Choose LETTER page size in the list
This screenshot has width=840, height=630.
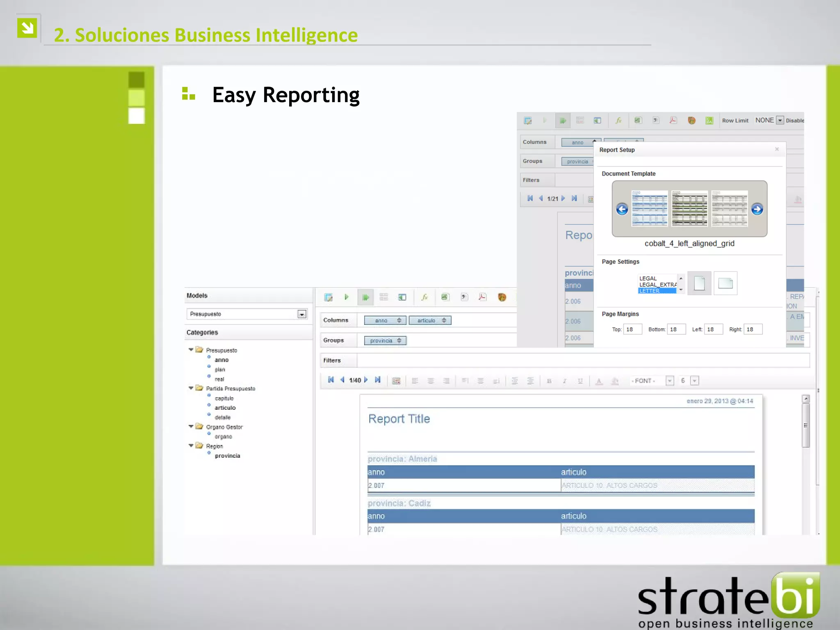pyautogui.click(x=657, y=291)
